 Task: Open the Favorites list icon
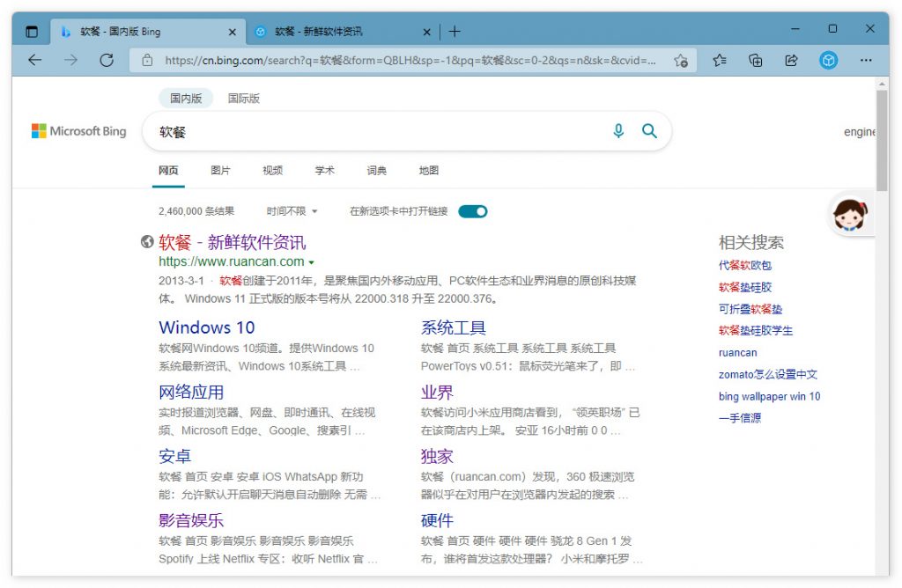click(x=720, y=60)
